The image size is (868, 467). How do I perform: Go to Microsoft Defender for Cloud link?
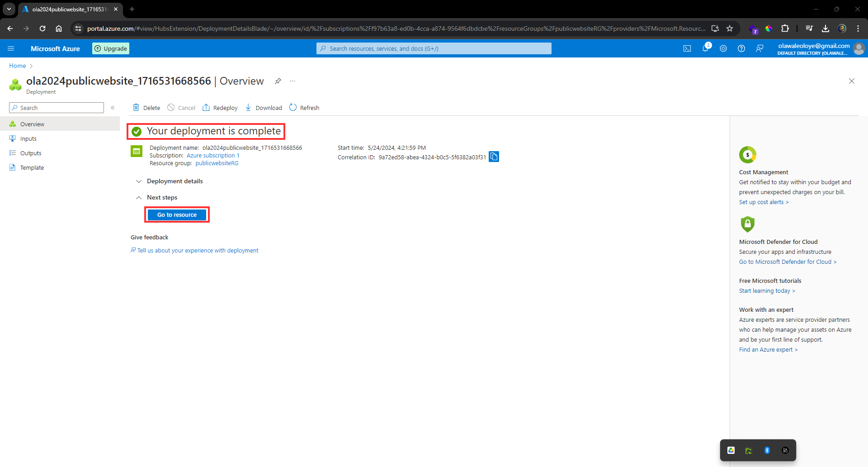click(x=788, y=262)
